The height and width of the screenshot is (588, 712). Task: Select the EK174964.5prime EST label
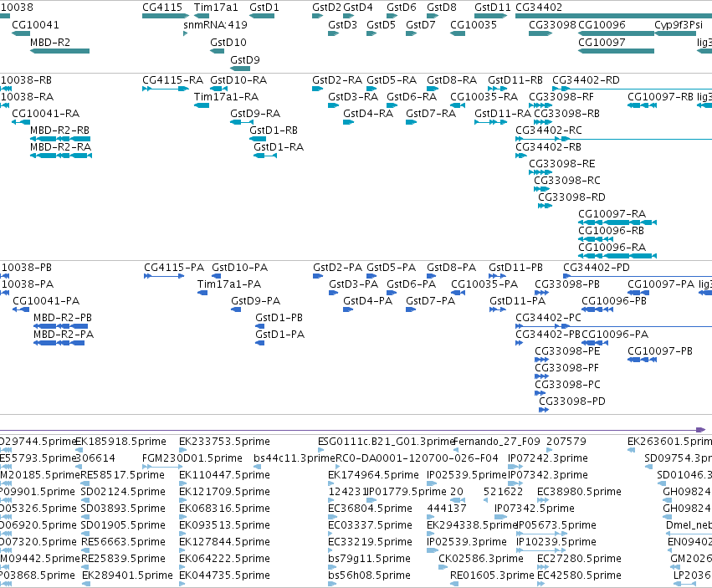[373, 475]
